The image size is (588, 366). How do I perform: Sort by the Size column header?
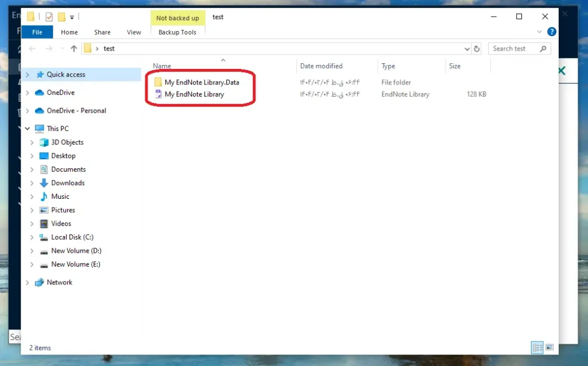(455, 66)
